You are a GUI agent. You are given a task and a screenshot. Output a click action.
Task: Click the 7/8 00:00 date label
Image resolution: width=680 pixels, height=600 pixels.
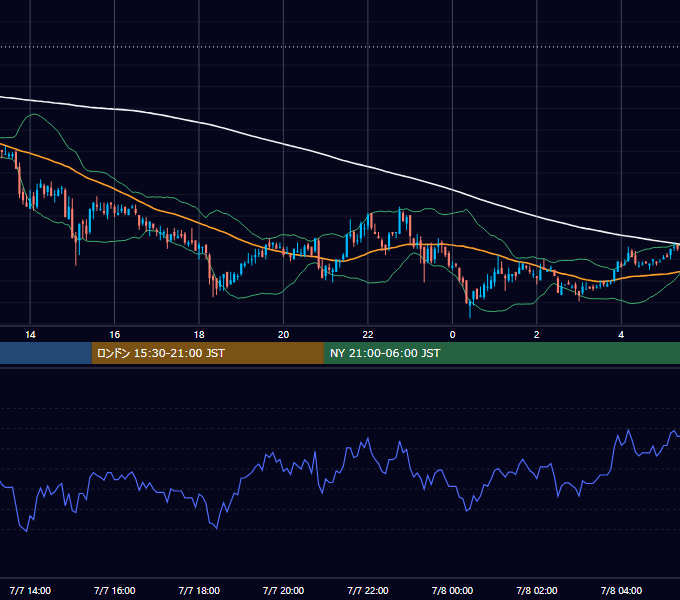click(x=452, y=590)
